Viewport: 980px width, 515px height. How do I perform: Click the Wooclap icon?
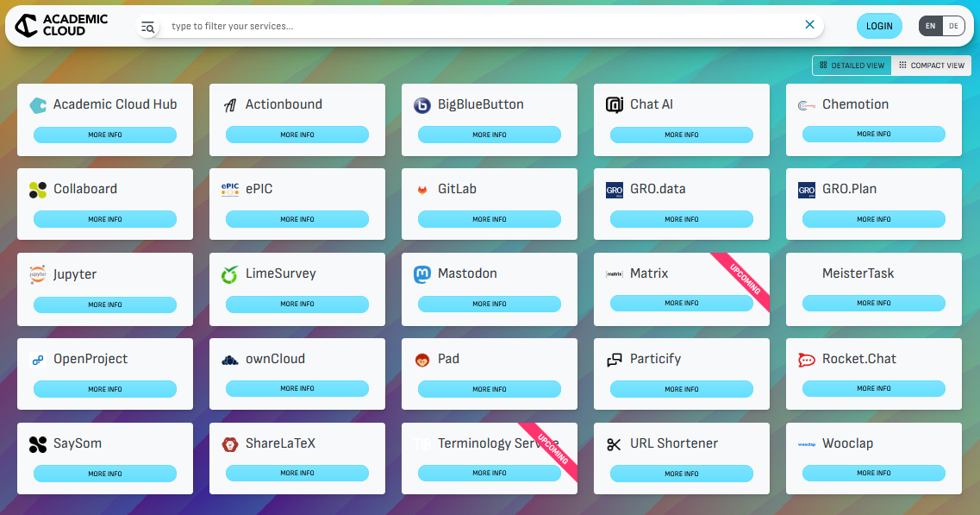coord(807,444)
